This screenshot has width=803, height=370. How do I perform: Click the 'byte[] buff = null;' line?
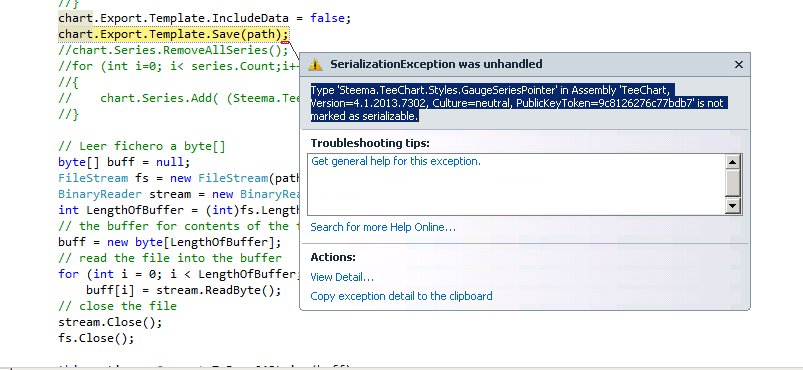124,162
